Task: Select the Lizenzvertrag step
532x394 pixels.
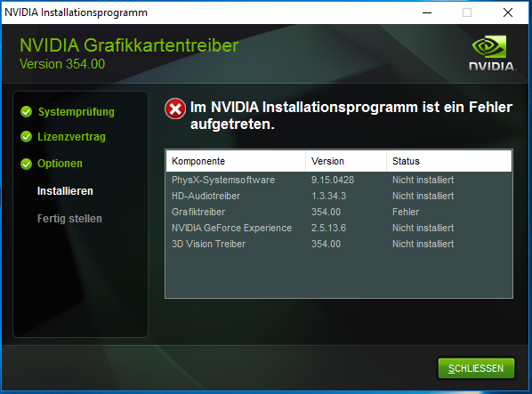Action: coord(71,137)
